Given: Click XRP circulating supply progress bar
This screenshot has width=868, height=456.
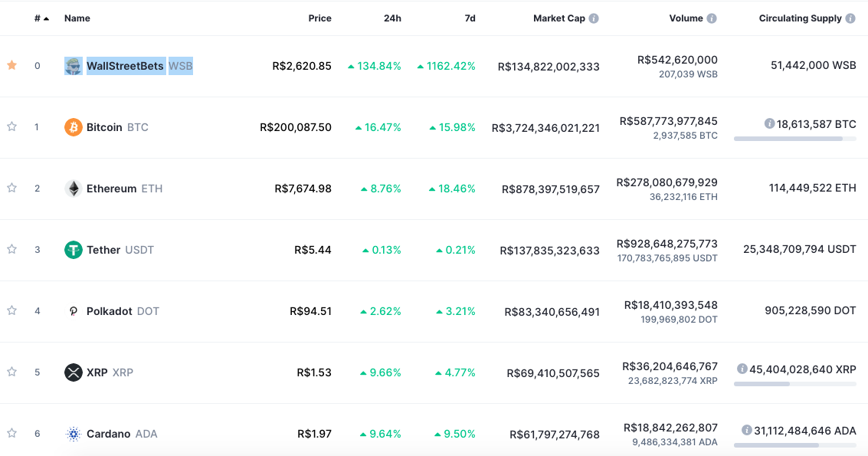Looking at the screenshot, I should click(x=795, y=384).
